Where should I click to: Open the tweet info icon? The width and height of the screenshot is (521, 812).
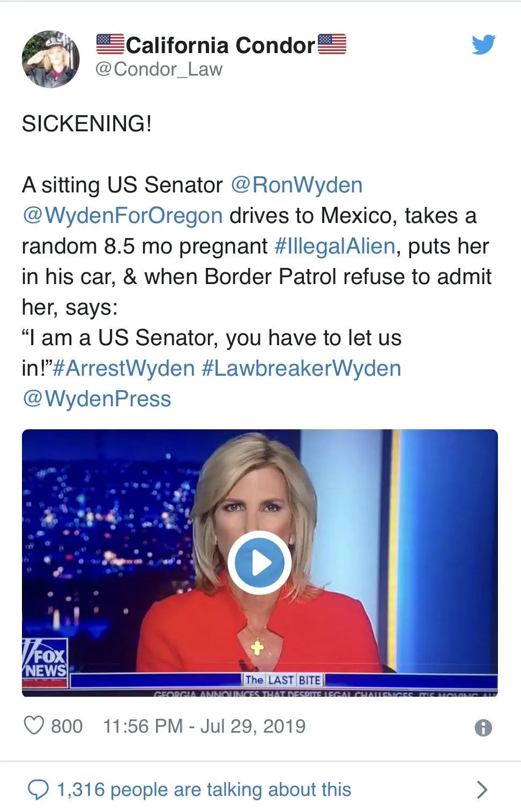(x=483, y=727)
